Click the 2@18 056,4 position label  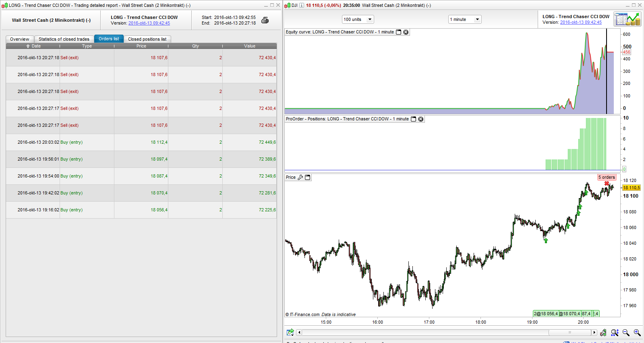546,314
